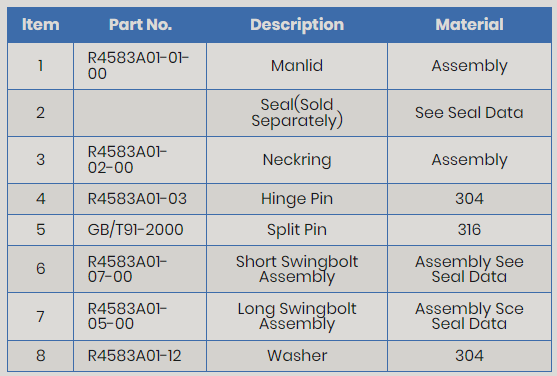
Task: Click Long Swingbolt Assembly description
Action: 297,316
